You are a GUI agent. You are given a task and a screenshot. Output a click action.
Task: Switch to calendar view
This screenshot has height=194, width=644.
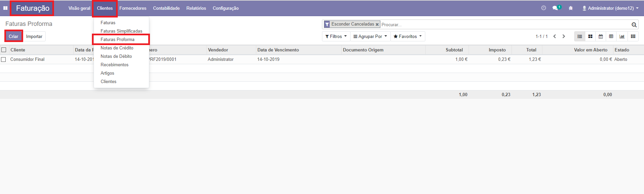point(601,36)
